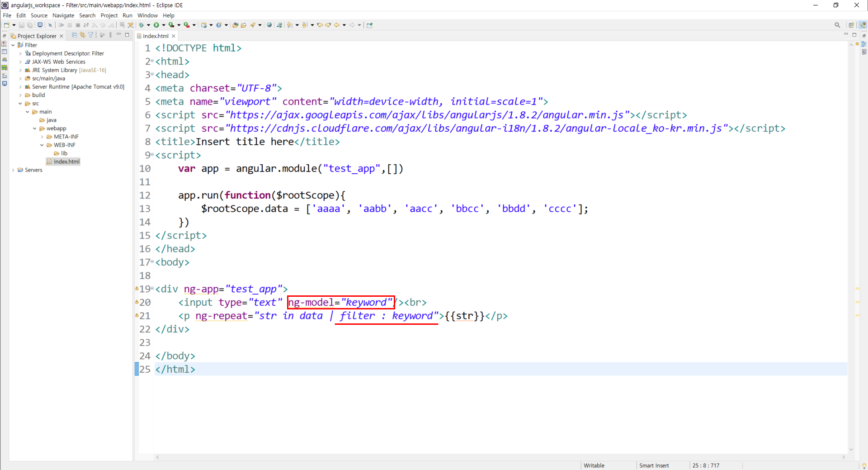
Task: Click the Writable status bar entry
Action: pyautogui.click(x=594, y=465)
